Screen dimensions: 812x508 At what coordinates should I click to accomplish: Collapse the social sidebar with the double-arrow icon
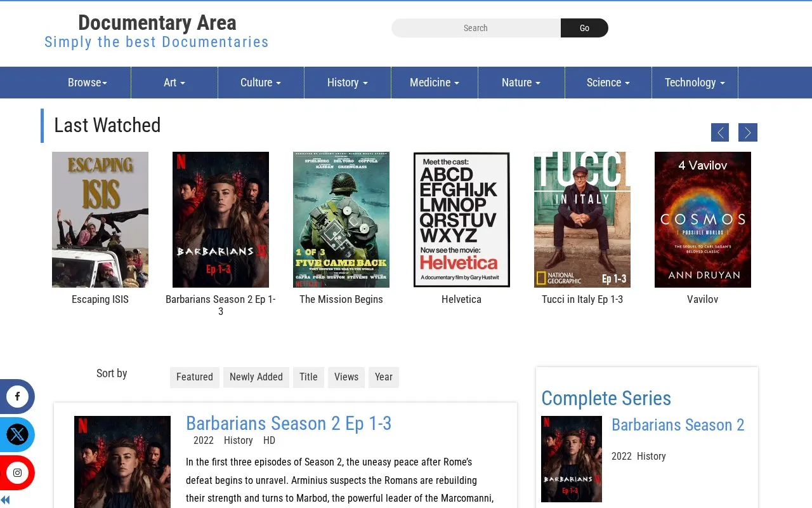tap(6, 500)
